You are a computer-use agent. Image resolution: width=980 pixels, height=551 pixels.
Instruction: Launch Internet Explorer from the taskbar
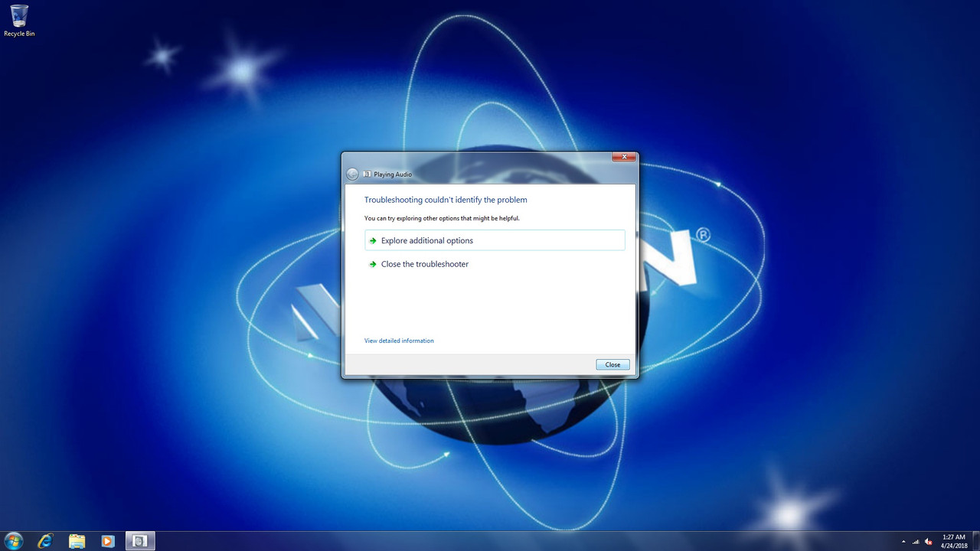point(45,541)
